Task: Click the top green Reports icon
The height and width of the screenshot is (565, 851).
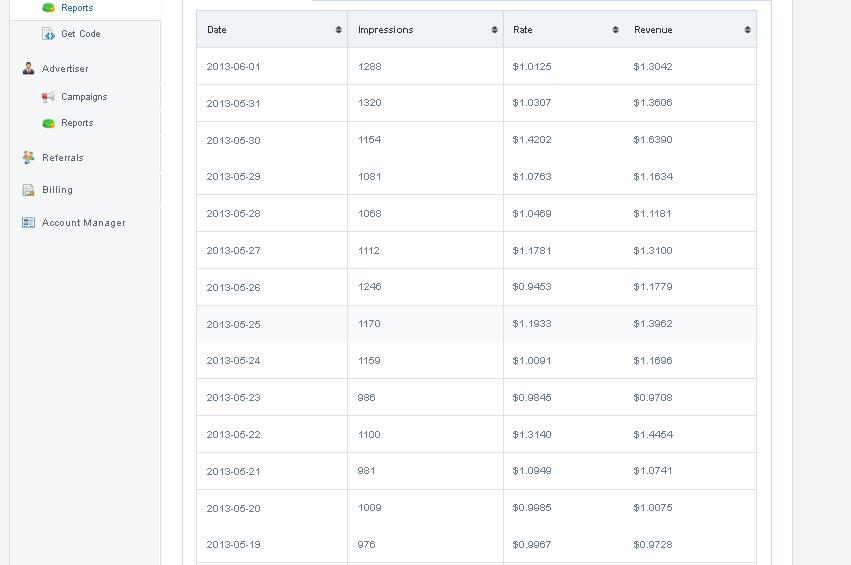Action: click(48, 8)
